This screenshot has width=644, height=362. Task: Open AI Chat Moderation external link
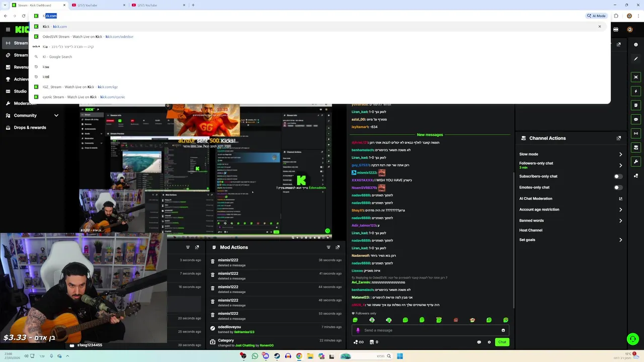point(620,199)
